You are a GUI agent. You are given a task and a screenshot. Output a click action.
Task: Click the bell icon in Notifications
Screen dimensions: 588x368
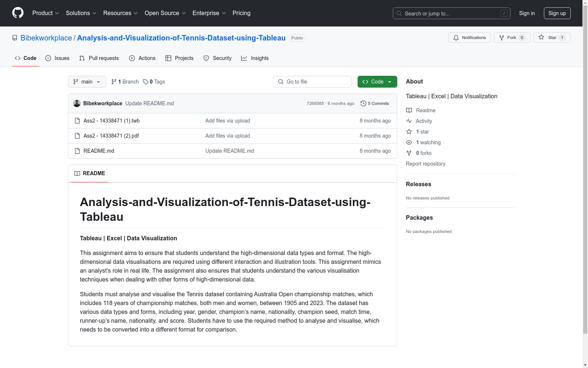[456, 38]
